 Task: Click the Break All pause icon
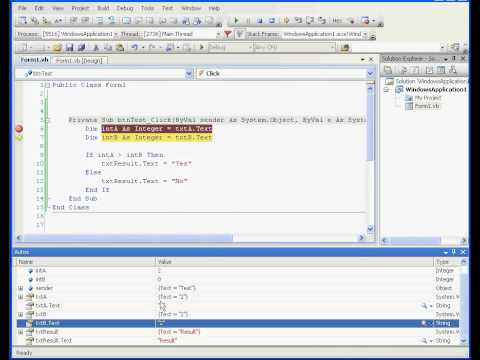(x=248, y=21)
